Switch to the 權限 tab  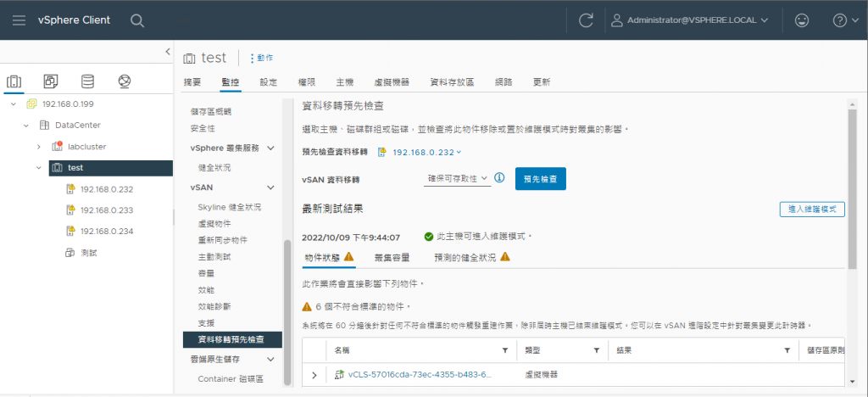tap(307, 82)
